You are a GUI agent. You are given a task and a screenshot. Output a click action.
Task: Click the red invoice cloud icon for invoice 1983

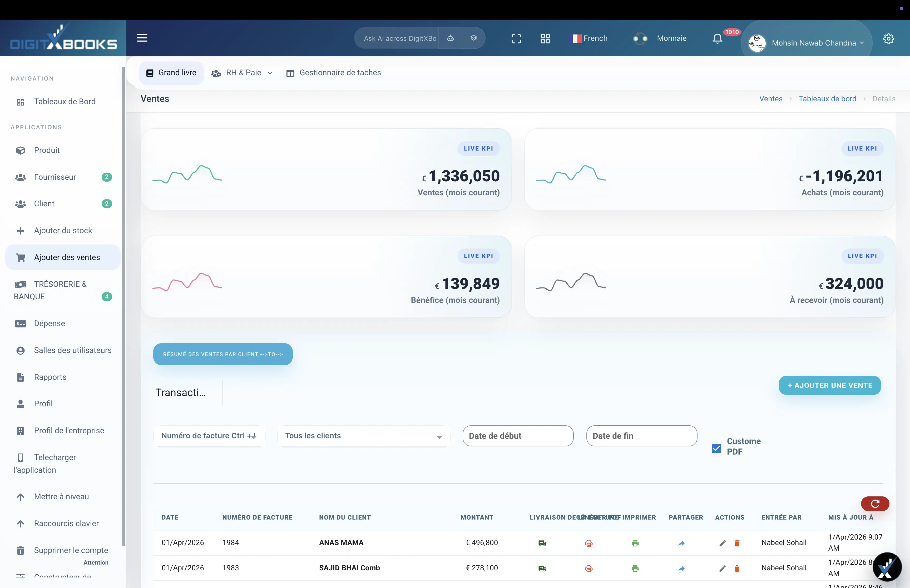tap(588, 568)
